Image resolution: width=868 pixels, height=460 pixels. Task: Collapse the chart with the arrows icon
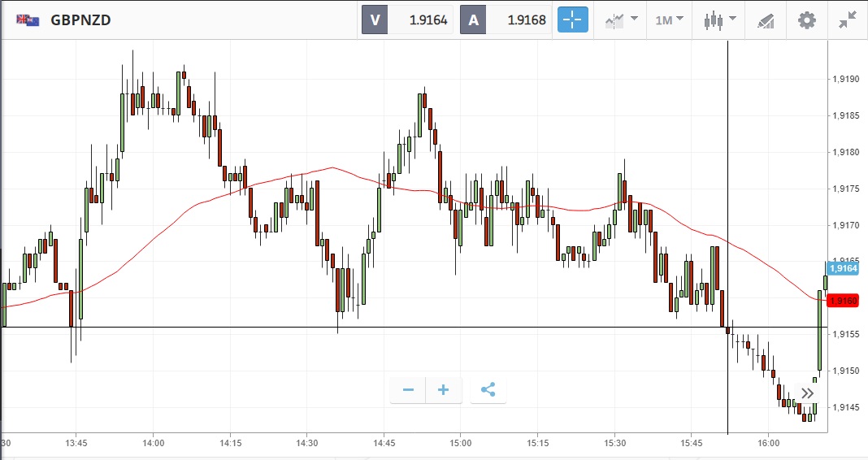point(848,20)
